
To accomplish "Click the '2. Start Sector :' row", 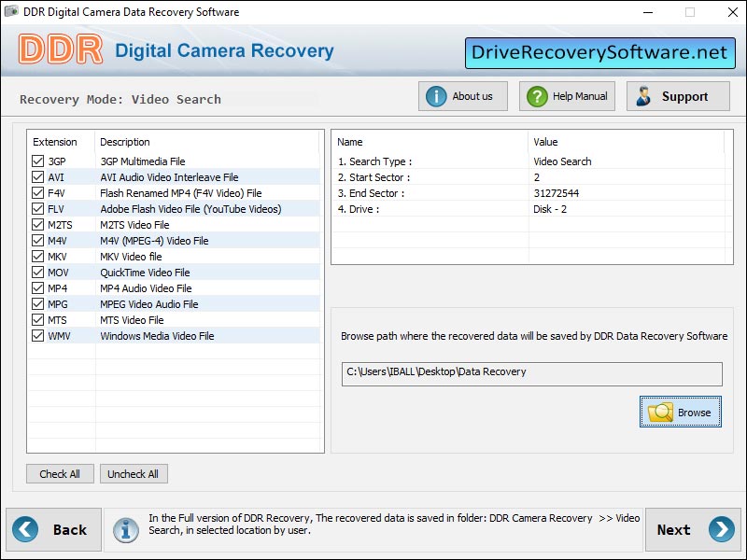I will coord(531,177).
